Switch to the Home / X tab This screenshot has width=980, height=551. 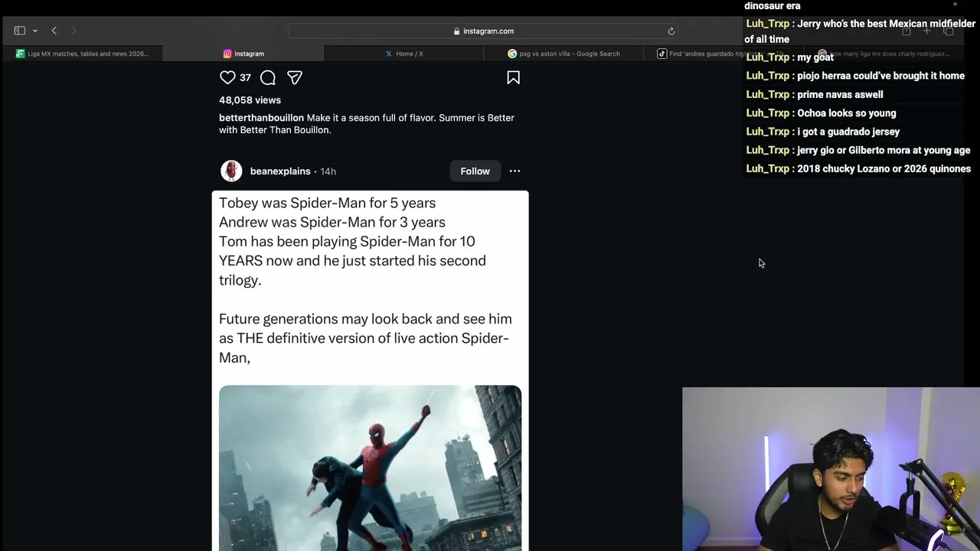[x=404, y=54]
